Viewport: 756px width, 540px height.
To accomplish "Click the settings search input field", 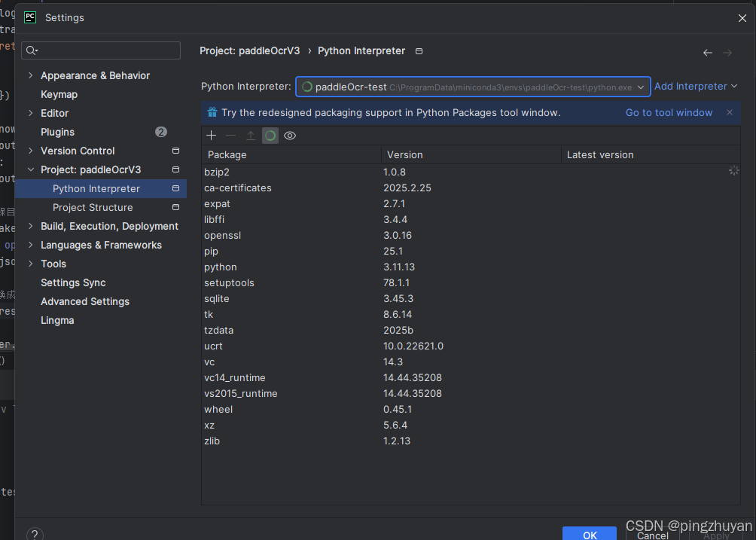I will coord(101,50).
